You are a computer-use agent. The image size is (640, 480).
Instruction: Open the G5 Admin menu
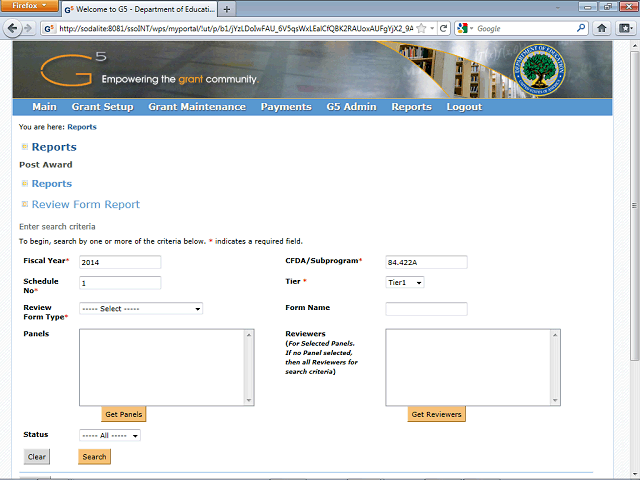pos(351,107)
